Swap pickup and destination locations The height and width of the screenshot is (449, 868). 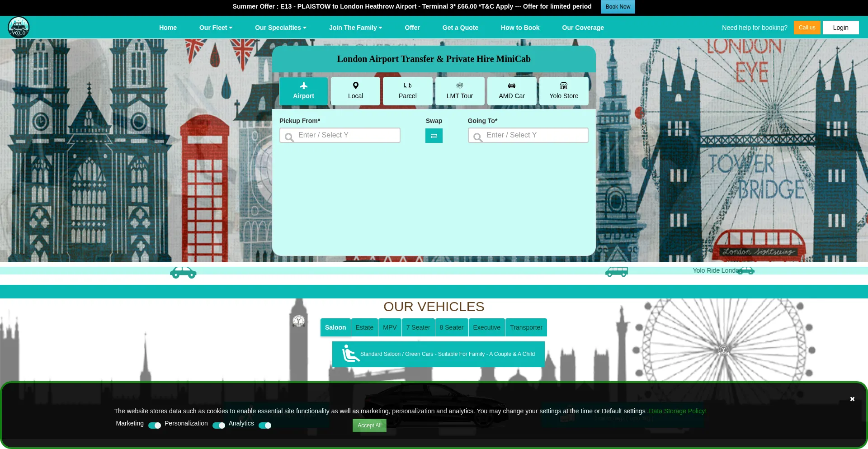[x=434, y=136]
